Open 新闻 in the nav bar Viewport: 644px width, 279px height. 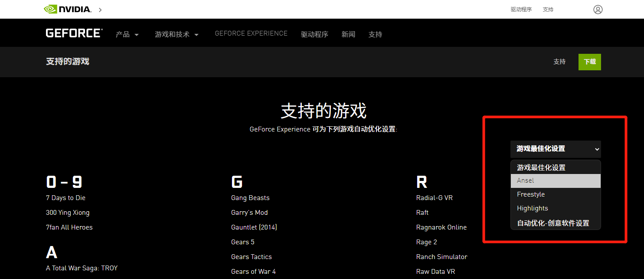[348, 34]
